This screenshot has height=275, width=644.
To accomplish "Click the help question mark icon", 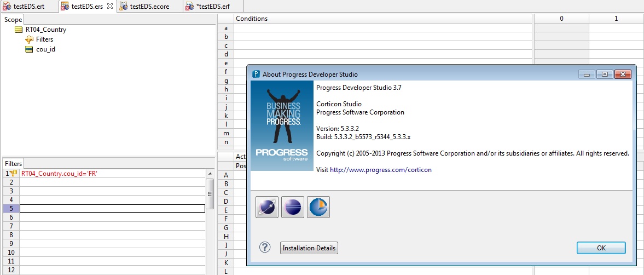I will [265, 248].
